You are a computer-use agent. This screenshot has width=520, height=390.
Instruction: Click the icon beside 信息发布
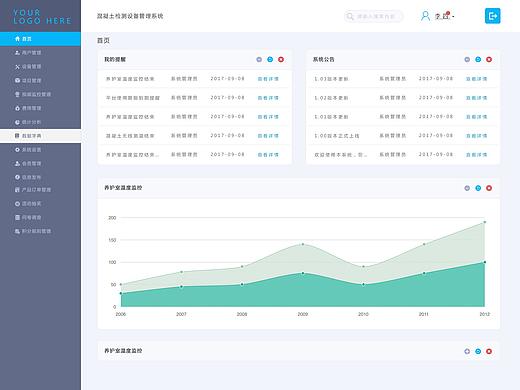point(17,177)
